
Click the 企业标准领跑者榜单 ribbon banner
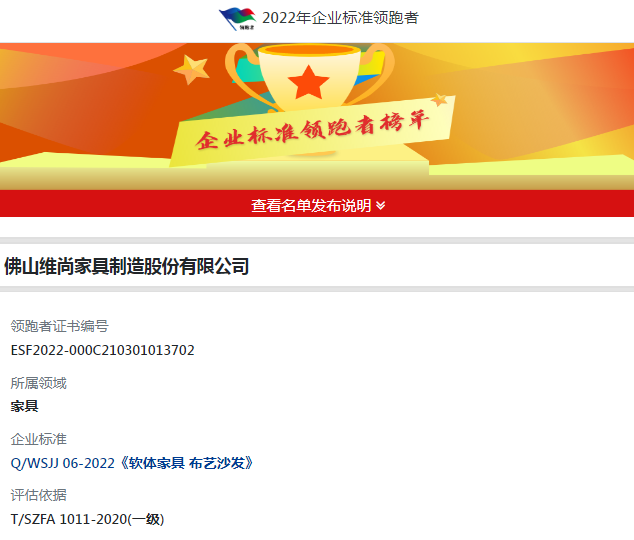click(x=313, y=131)
